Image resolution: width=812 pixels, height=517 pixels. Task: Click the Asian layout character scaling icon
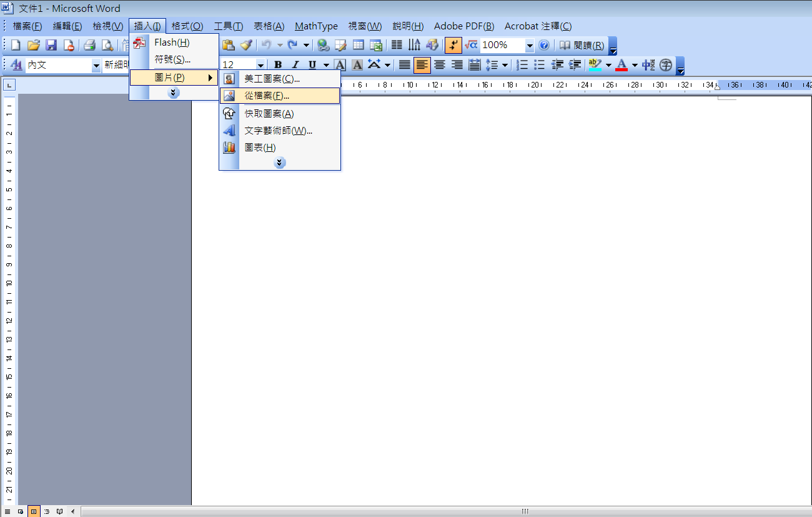point(648,64)
